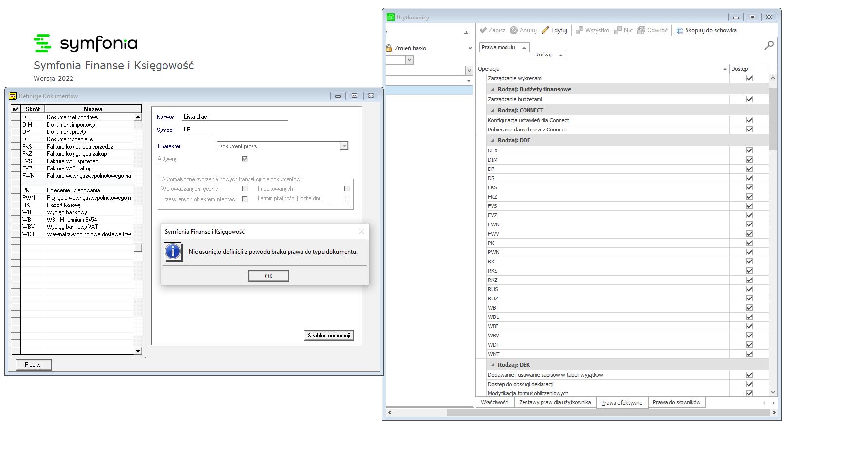Select all with Wszystko icon
The height and width of the screenshot is (466, 868).
click(x=579, y=30)
